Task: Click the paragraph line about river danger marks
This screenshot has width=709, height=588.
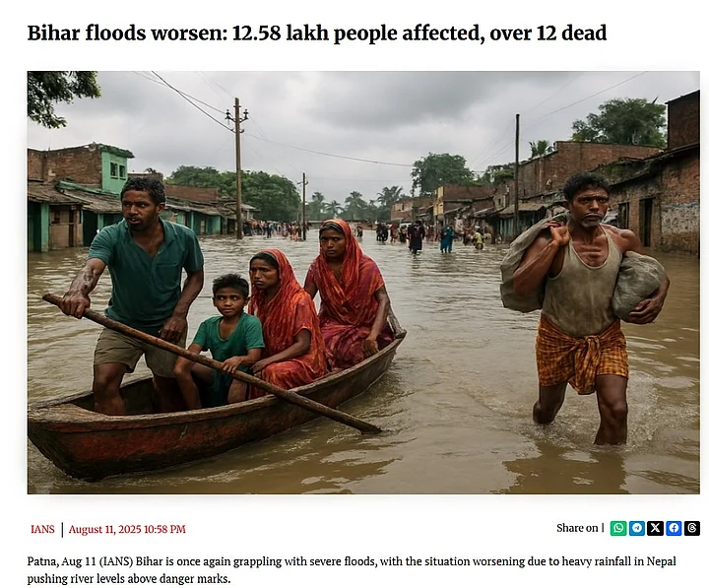Action: (x=129, y=578)
